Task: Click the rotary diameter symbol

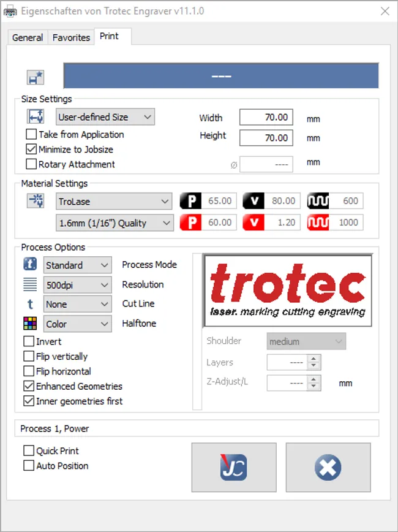Action: click(233, 165)
